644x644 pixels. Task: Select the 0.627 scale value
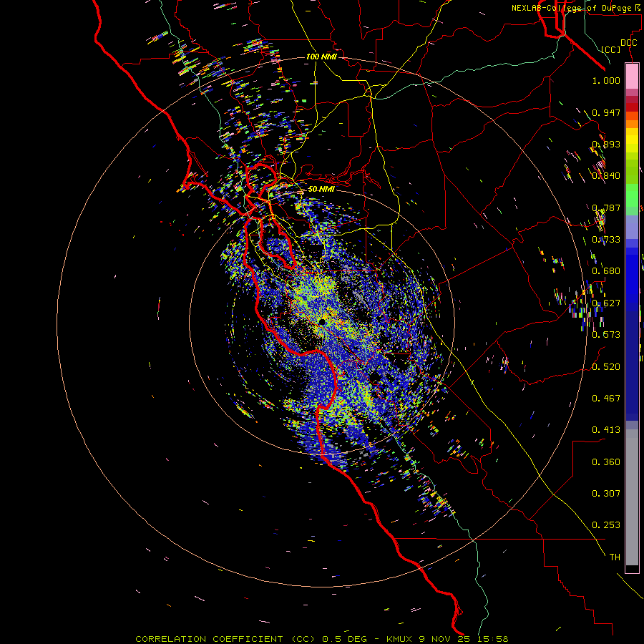[x=606, y=303]
